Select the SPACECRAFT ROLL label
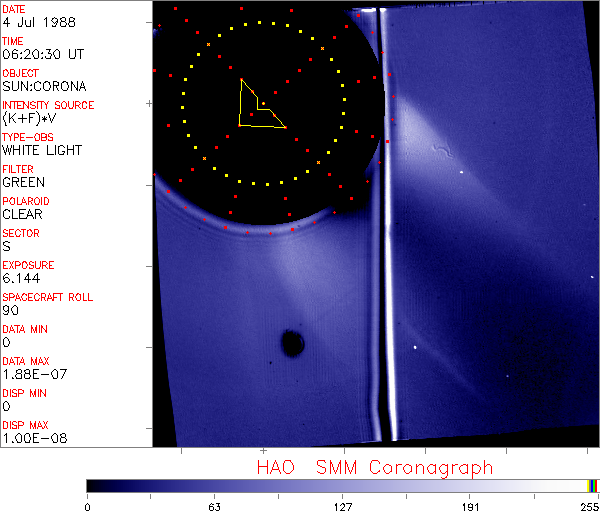 pyautogui.click(x=46, y=297)
